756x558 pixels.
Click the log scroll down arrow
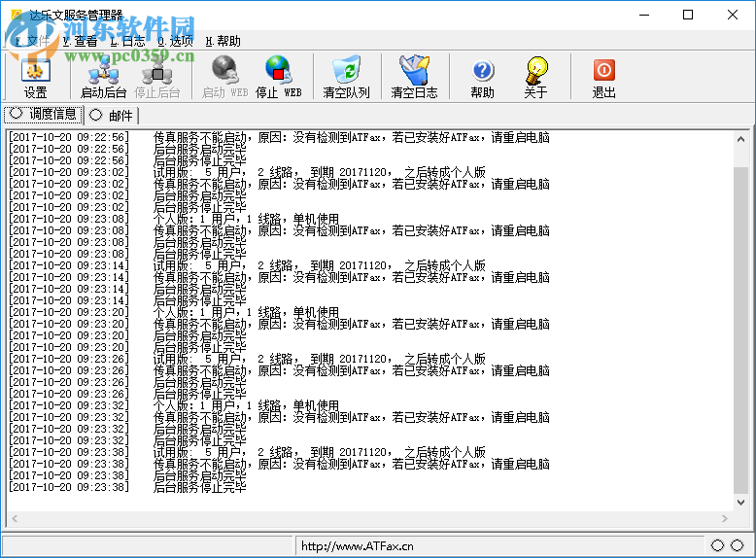click(x=740, y=502)
